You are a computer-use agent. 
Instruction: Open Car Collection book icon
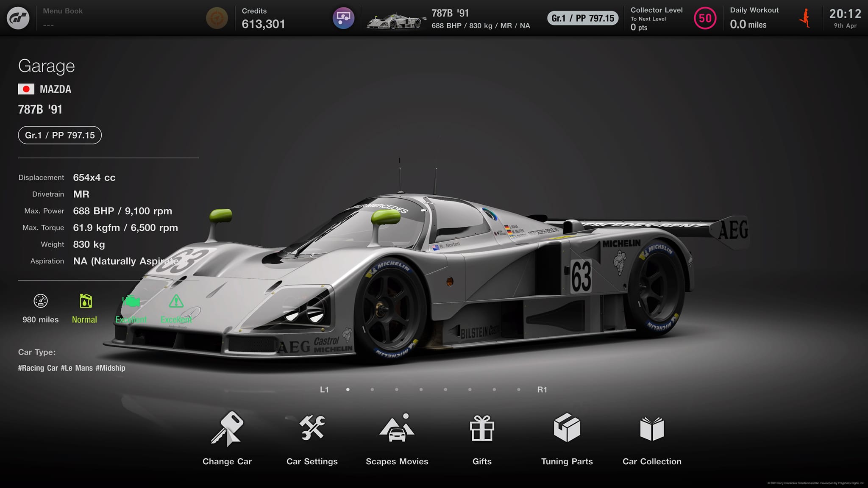pyautogui.click(x=652, y=429)
